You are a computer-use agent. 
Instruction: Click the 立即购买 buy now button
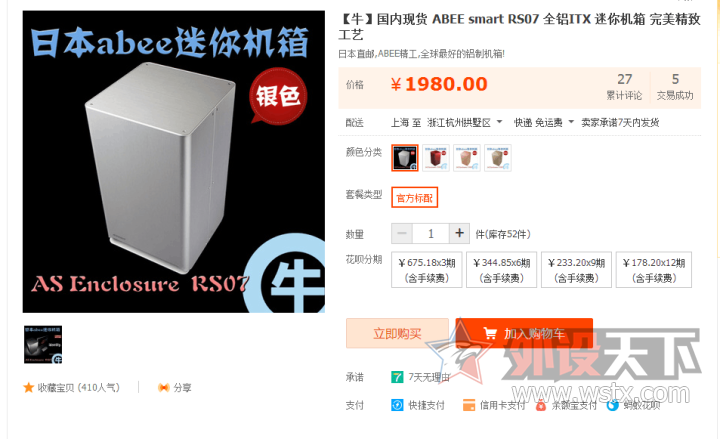[397, 333]
